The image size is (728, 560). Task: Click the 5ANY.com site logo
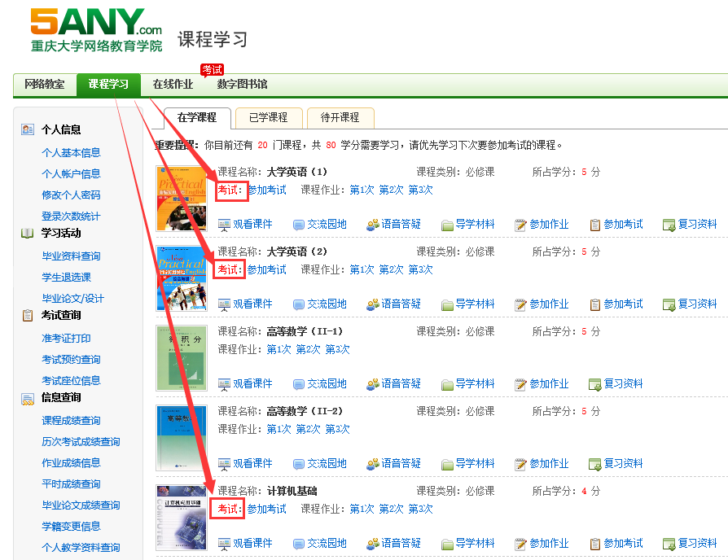click(96, 31)
